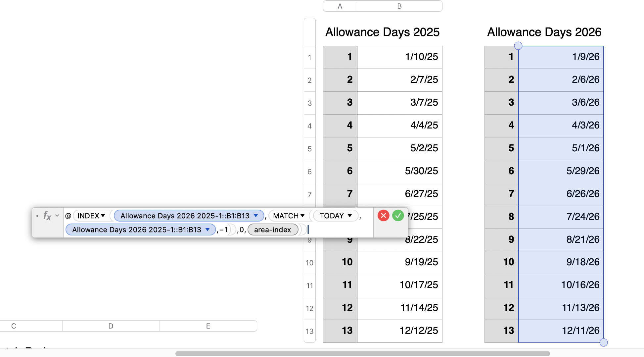The image size is (644, 357).
Task: Select row 13 header of 2025 table
Action: 309,331
